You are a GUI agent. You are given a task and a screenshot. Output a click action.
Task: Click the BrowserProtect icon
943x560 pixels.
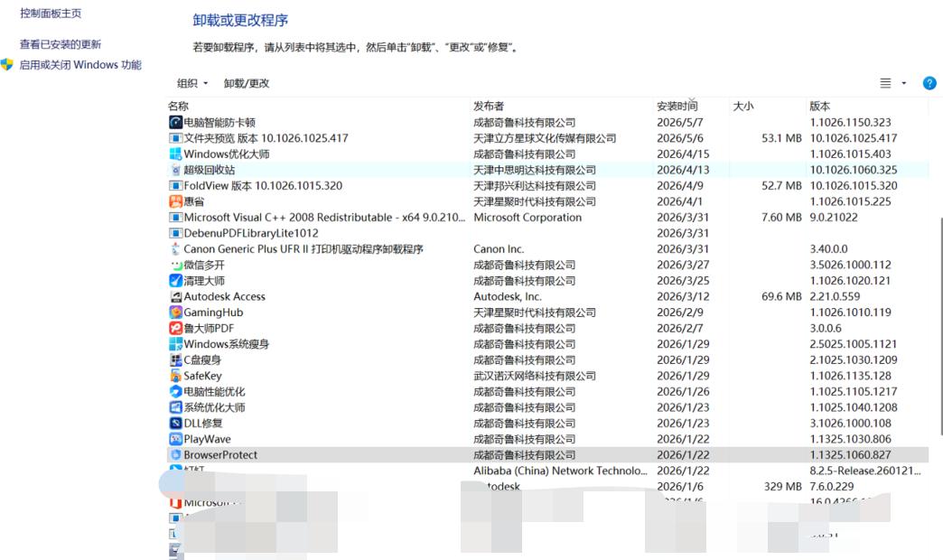175,454
